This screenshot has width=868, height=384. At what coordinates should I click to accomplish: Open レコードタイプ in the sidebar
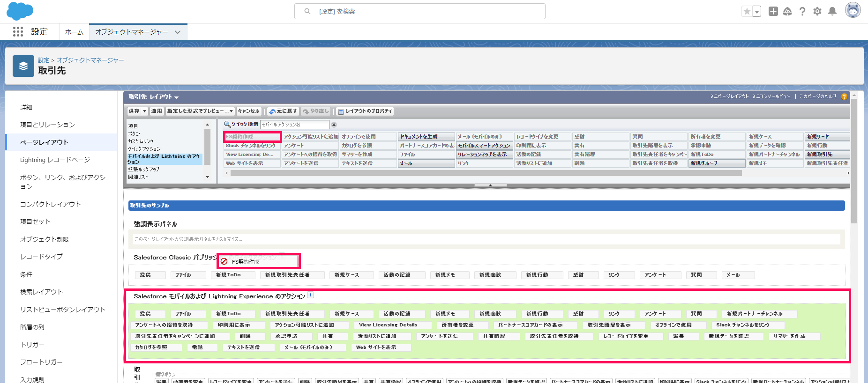[41, 257]
